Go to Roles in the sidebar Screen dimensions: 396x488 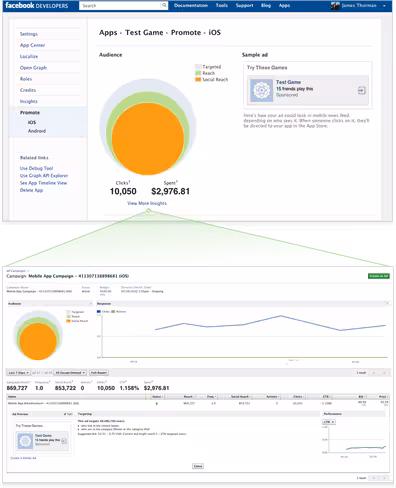tap(26, 79)
